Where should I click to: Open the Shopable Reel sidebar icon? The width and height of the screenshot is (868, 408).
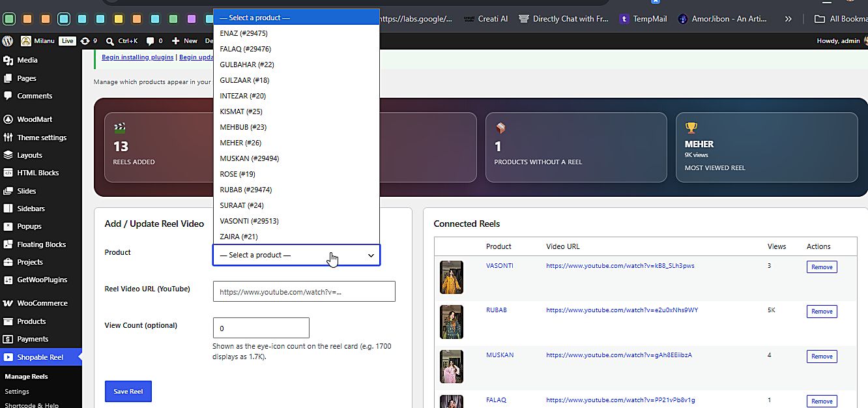coord(8,357)
